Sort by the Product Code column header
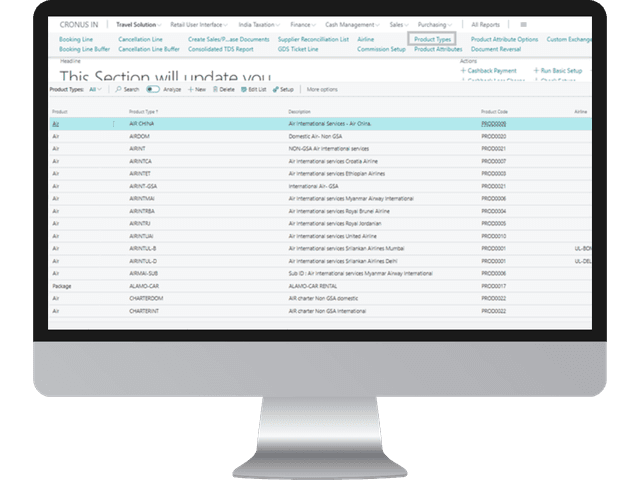The height and width of the screenshot is (480, 640). 494,112
